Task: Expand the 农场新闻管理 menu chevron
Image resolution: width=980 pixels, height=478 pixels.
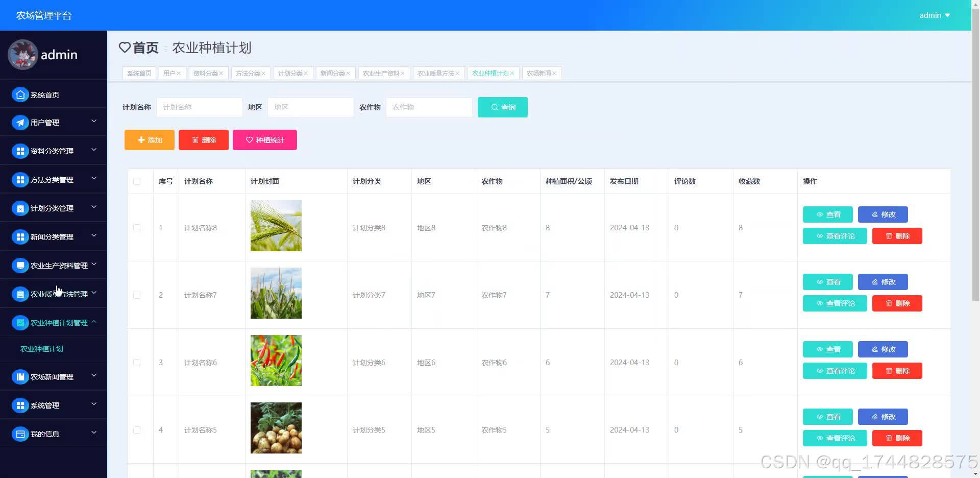Action: [x=94, y=376]
